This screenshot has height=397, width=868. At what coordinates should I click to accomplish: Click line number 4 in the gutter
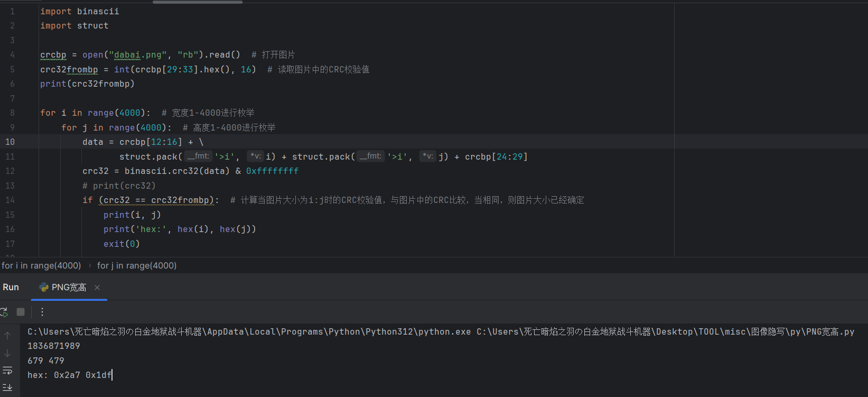click(x=12, y=54)
